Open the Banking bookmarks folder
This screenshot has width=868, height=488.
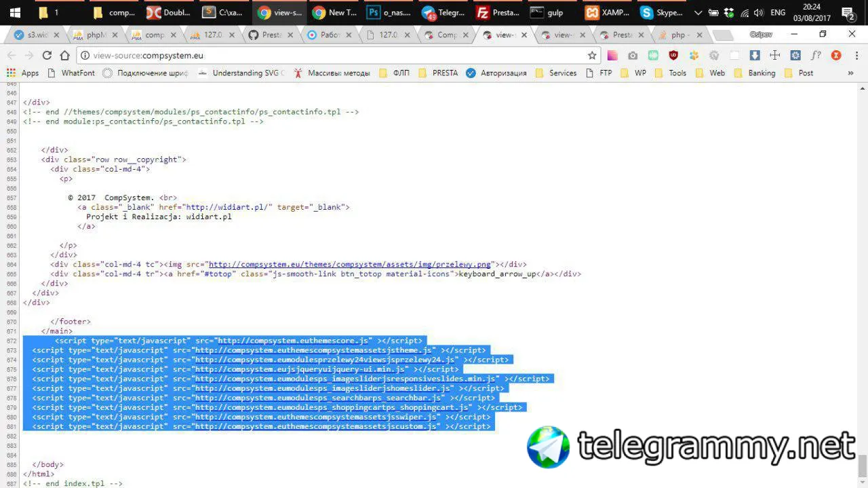click(x=754, y=73)
